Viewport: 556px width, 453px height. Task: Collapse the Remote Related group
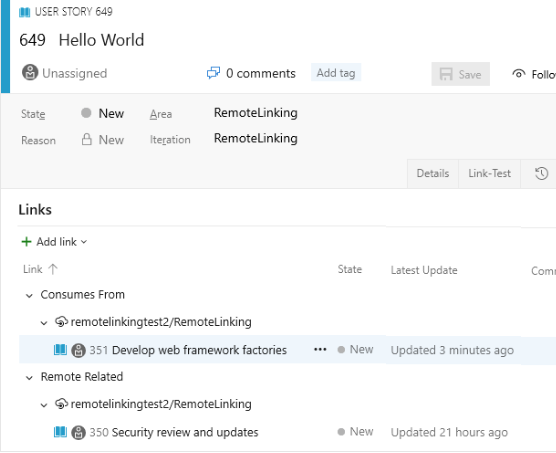click(x=29, y=378)
